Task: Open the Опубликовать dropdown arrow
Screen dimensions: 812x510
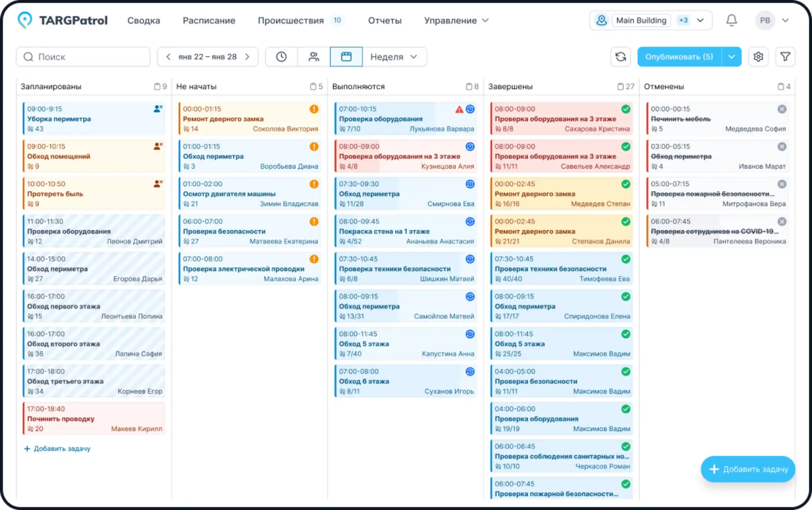Action: [x=732, y=57]
